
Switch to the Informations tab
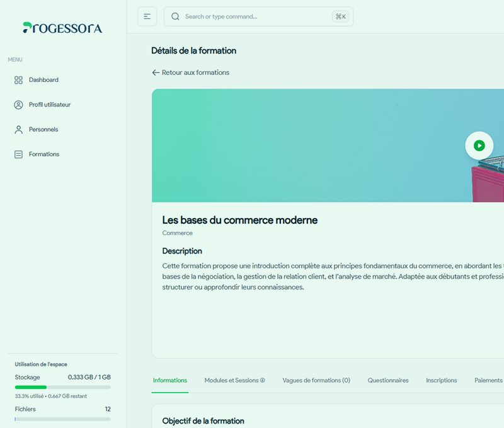170,381
